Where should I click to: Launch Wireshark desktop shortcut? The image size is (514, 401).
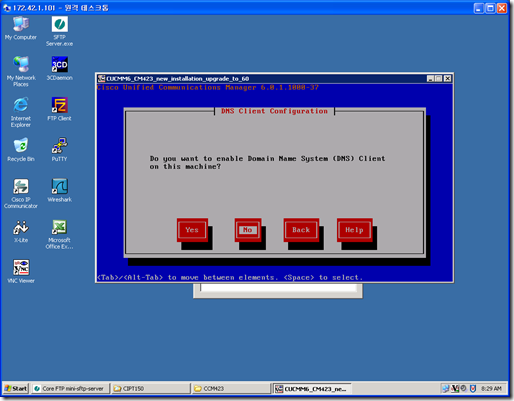click(59, 190)
